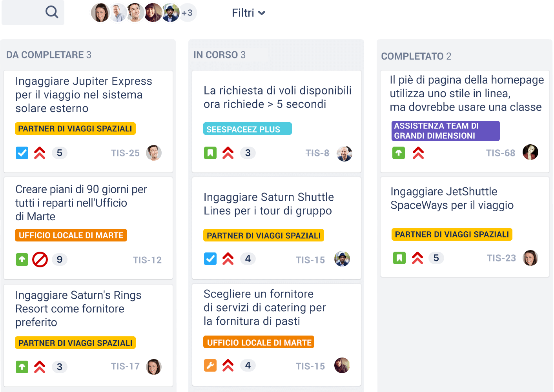Image resolution: width=554 pixels, height=392 pixels.
Task: Click the green story bookmark icon on TIS-8
Action: (x=210, y=153)
